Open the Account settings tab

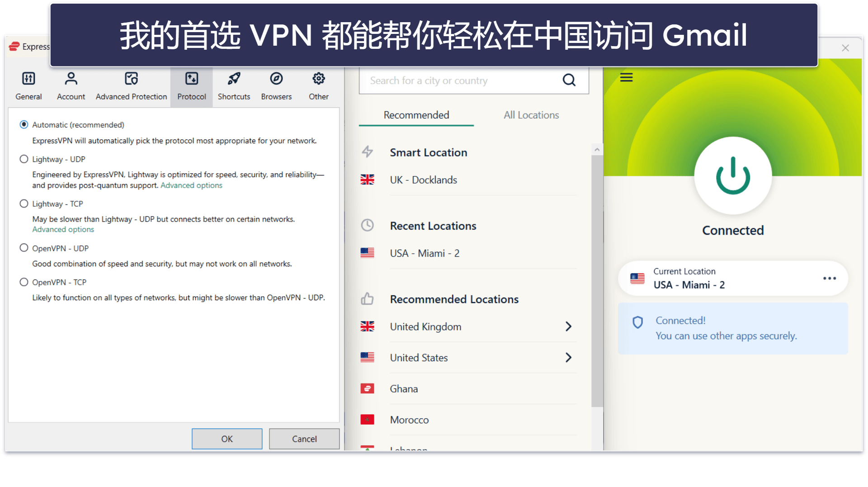click(71, 86)
